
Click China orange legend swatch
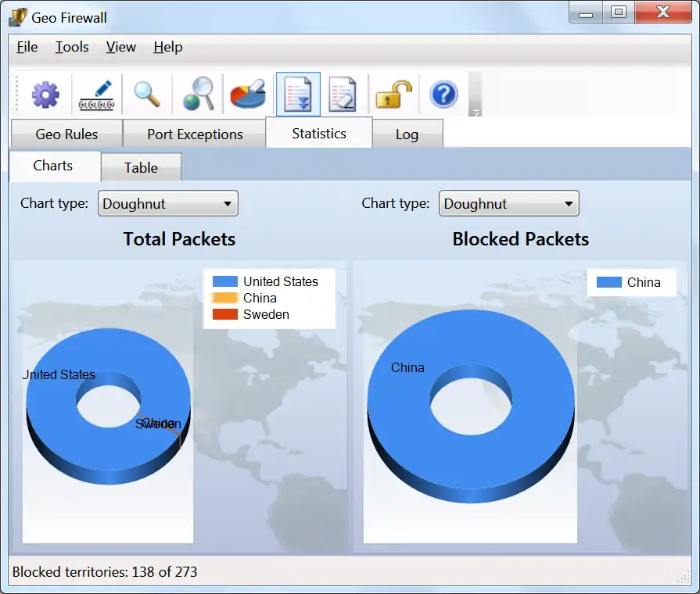pyautogui.click(x=225, y=298)
